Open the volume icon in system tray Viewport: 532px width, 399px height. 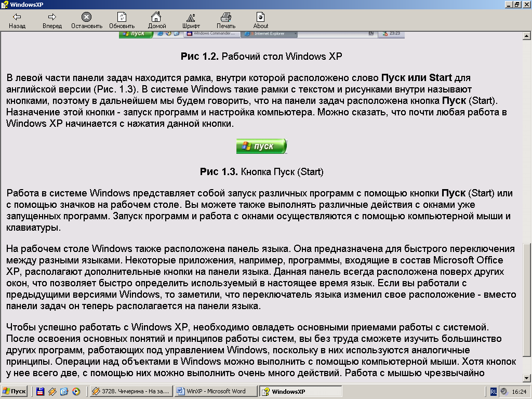coord(504,392)
